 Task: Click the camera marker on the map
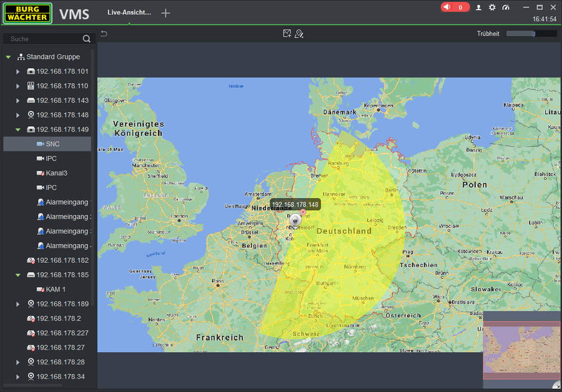(x=295, y=219)
